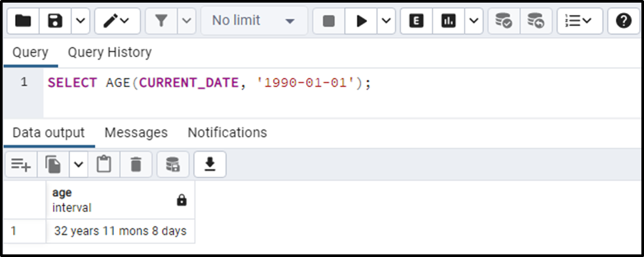The height and width of the screenshot is (257, 644).
Task: Open Explain Analyze chart icon
Action: coord(449,20)
